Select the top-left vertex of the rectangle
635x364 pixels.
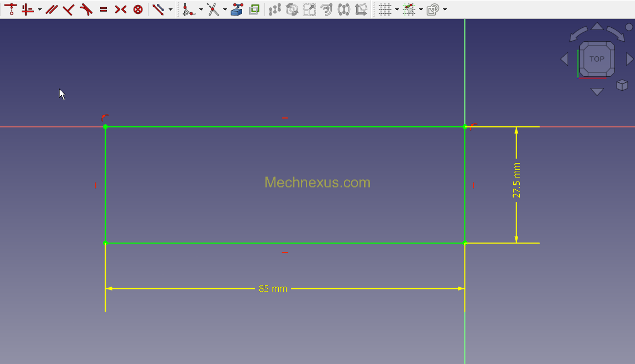tap(105, 127)
